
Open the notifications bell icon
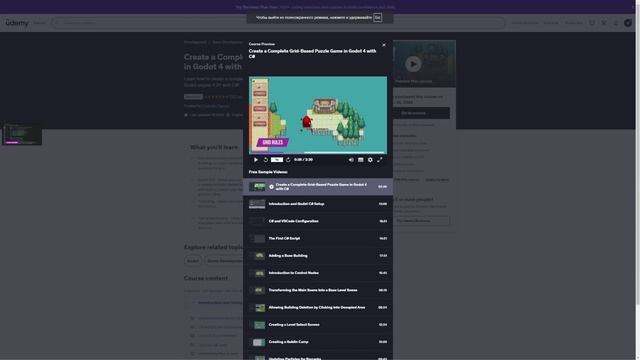pyautogui.click(x=616, y=23)
